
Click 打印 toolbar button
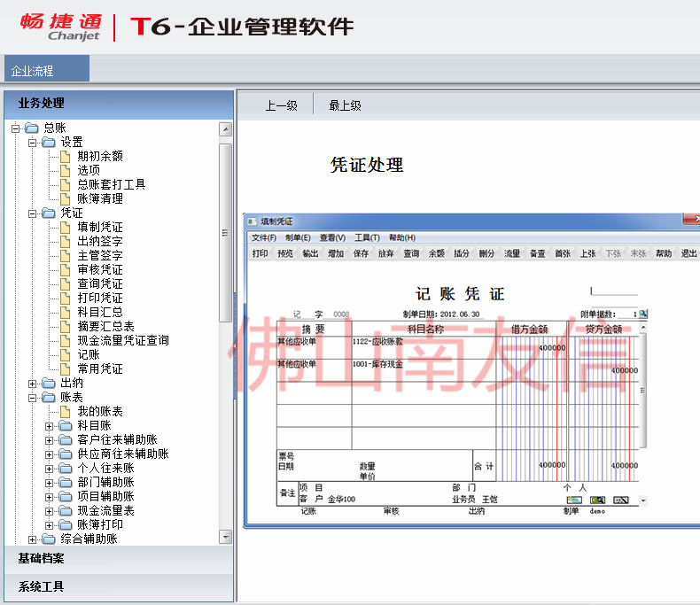point(260,253)
